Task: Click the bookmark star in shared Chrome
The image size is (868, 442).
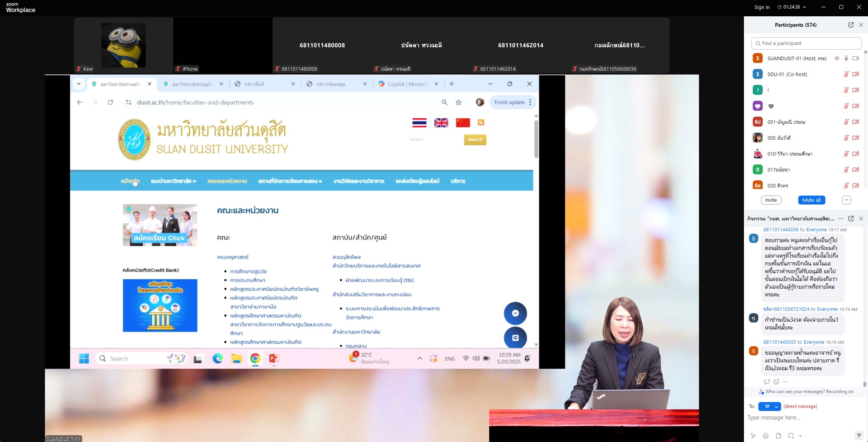Action: (x=459, y=102)
